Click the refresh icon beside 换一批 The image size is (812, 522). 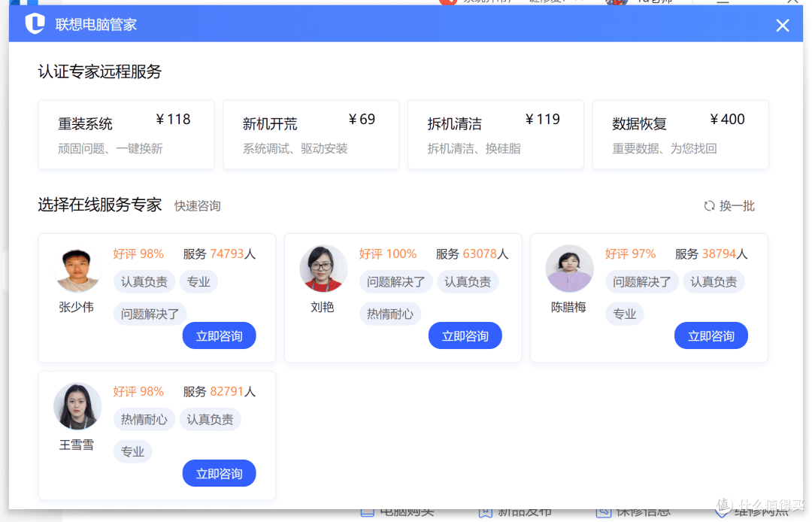709,206
